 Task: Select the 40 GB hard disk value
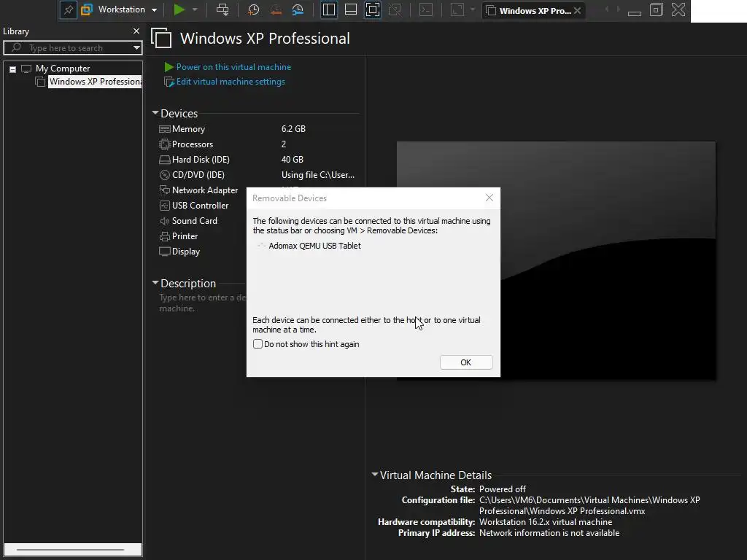point(292,160)
